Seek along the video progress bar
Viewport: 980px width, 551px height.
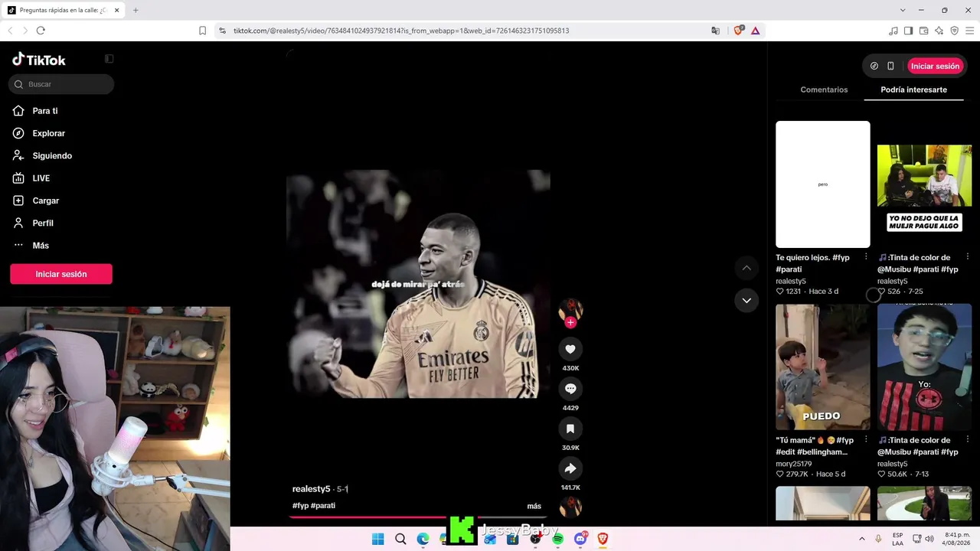point(418,517)
